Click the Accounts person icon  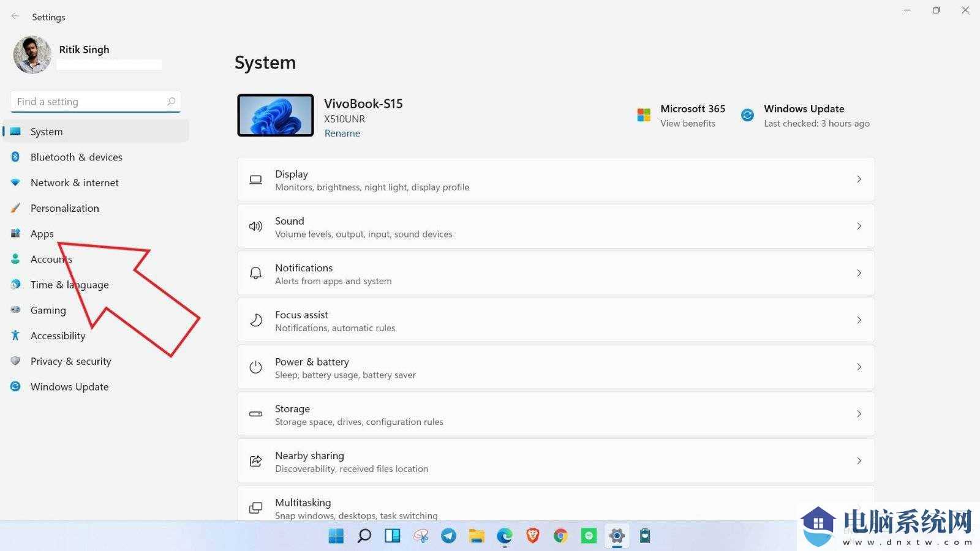16,259
